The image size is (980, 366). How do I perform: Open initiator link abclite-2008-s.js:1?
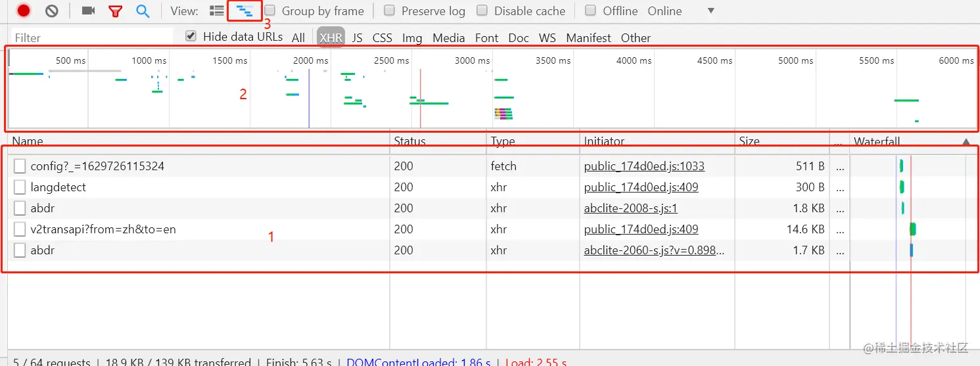tap(630, 208)
